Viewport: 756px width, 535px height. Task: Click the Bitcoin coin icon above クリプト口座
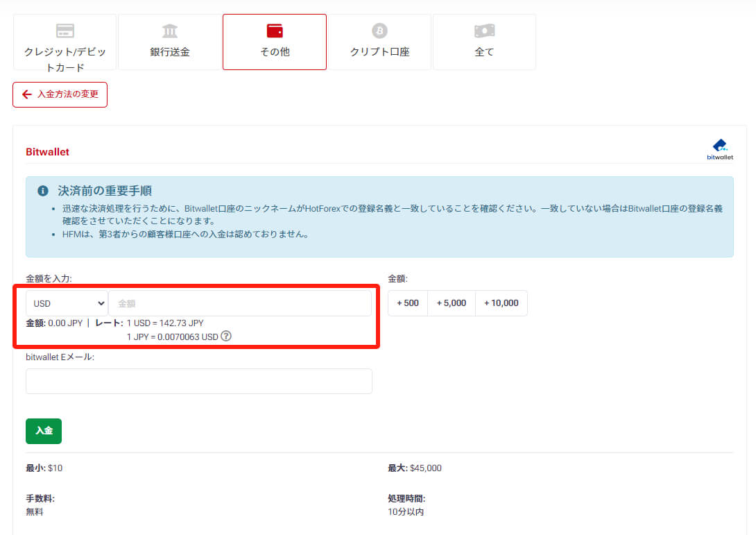pos(379,31)
